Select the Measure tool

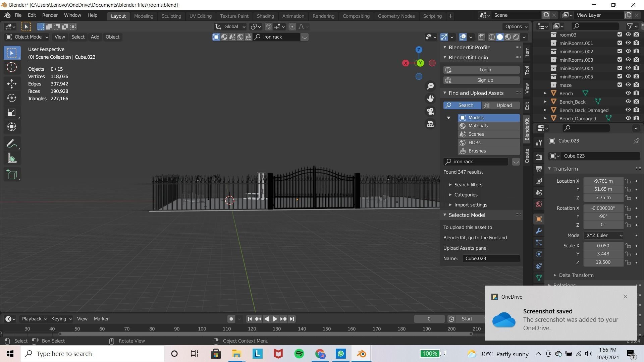[x=12, y=158]
